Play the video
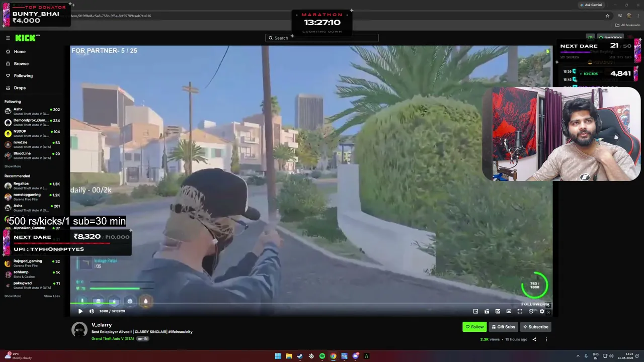Image resolution: width=644 pixels, height=362 pixels. [x=80, y=311]
